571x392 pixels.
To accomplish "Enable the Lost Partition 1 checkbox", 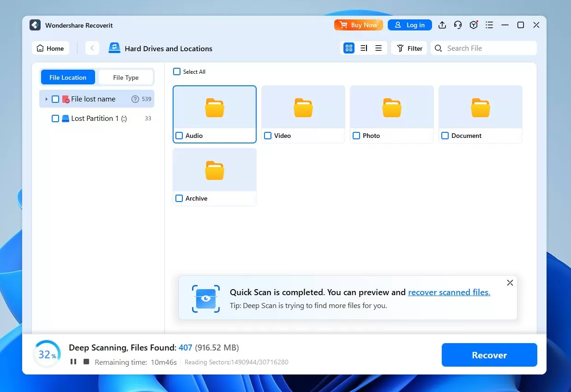I will pyautogui.click(x=55, y=119).
